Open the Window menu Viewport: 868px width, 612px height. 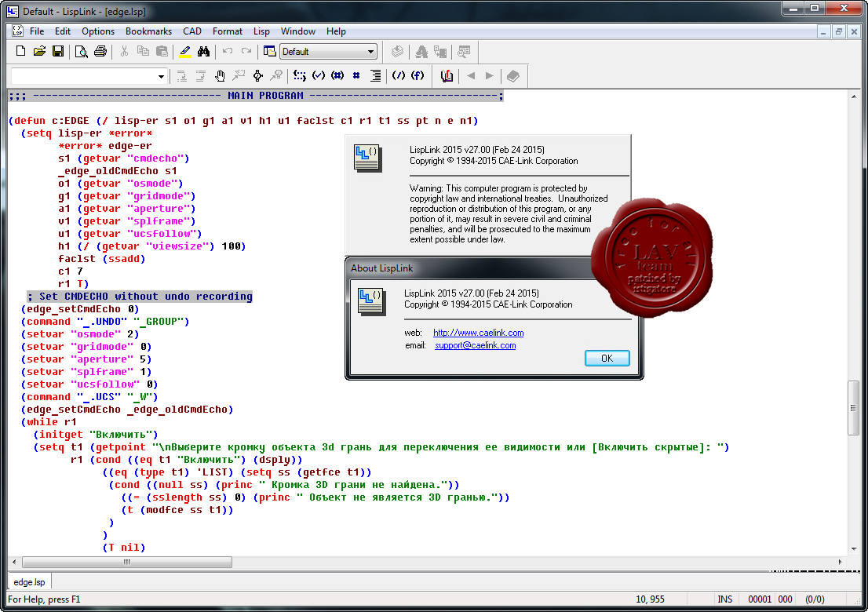pos(297,31)
